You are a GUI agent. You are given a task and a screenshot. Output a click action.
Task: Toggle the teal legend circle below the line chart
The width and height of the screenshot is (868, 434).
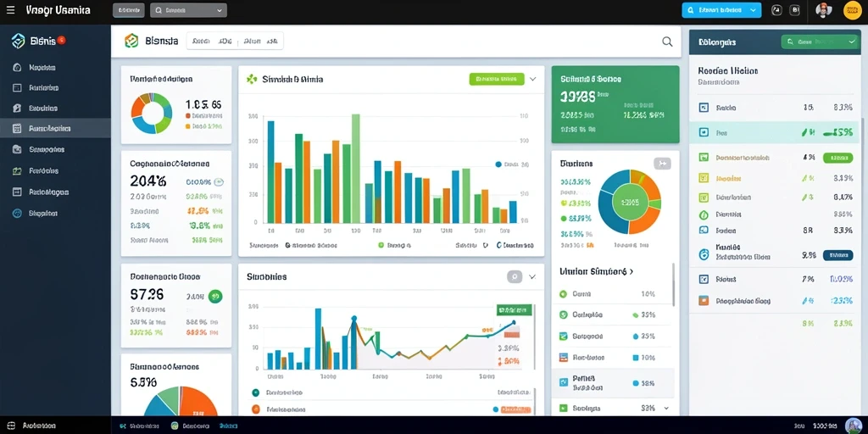255,392
